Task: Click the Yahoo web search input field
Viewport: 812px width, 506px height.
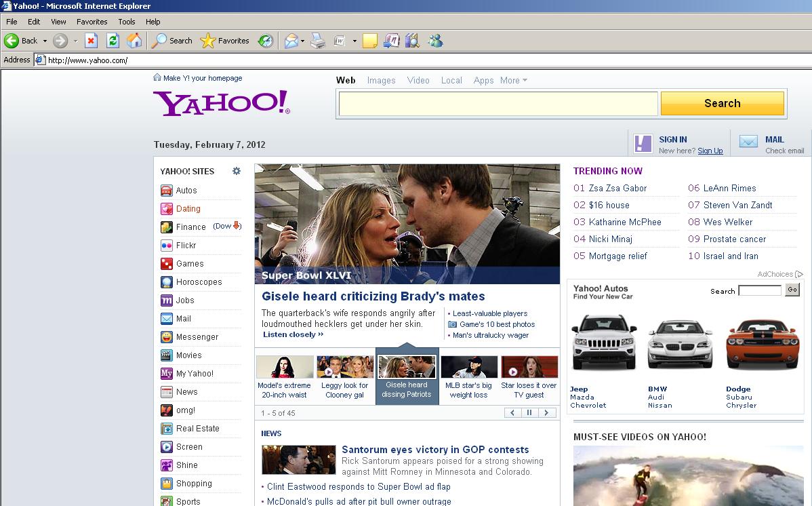Action: coord(498,104)
